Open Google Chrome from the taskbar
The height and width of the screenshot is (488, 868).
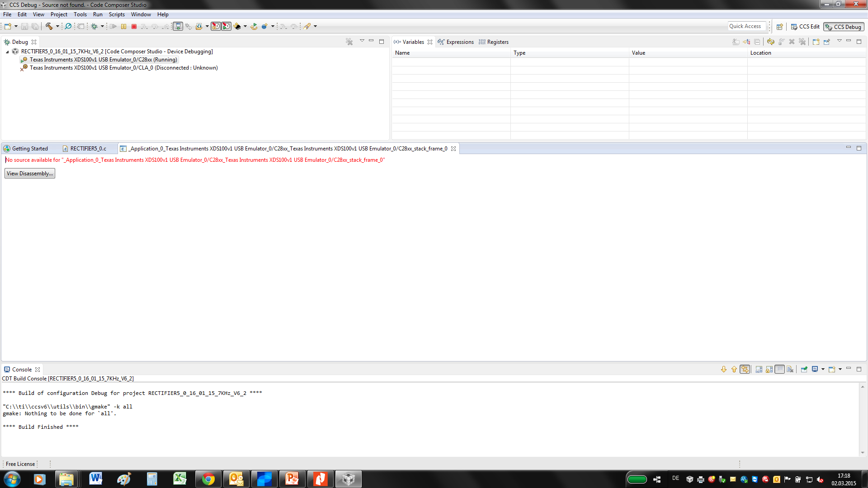click(208, 479)
